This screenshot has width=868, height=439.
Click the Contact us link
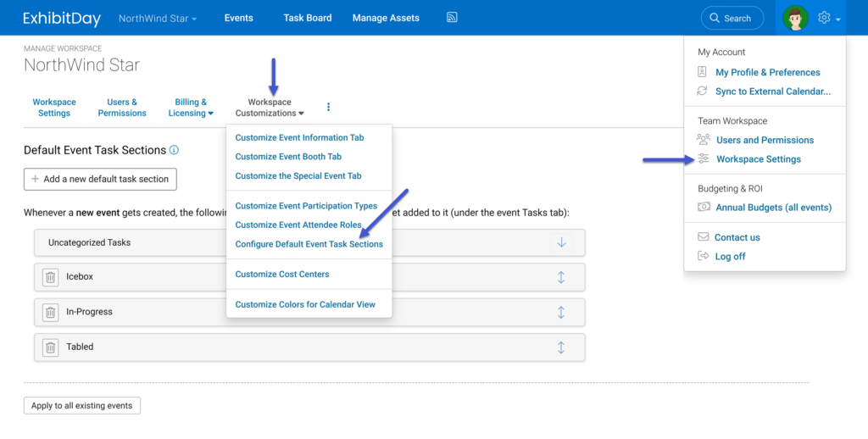[737, 237]
